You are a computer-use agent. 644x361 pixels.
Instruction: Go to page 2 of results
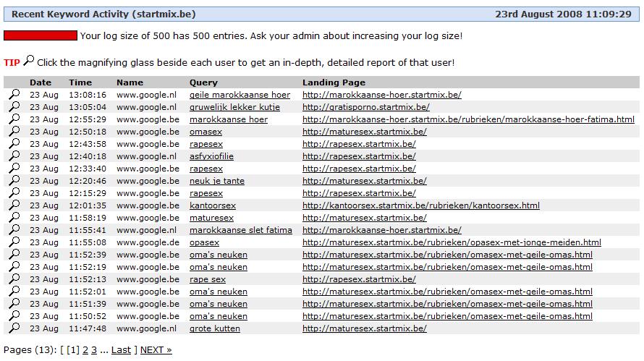click(x=85, y=350)
